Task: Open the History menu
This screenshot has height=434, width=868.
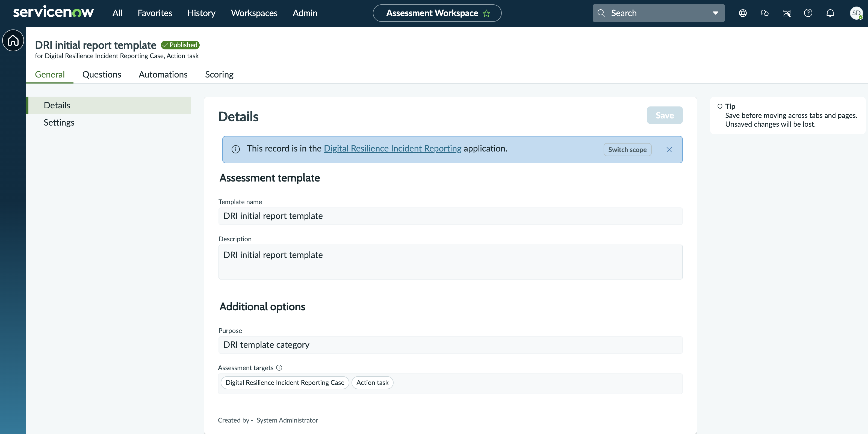Action: (202, 13)
